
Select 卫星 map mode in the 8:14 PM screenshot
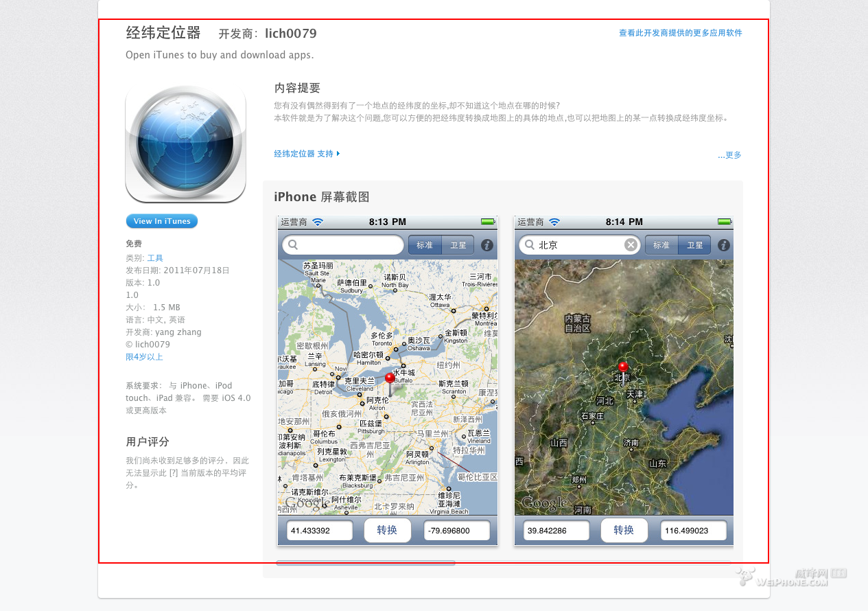click(694, 245)
